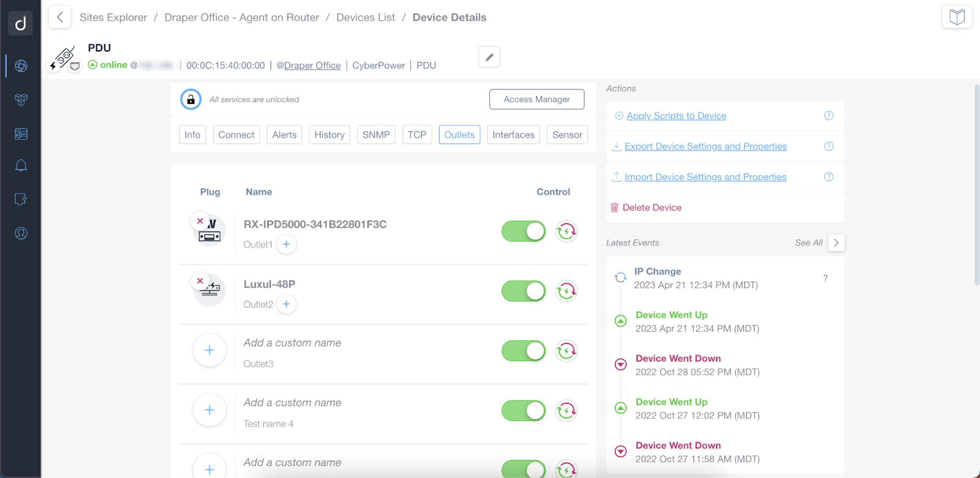Expand Latest Events with the chevron
The image size is (980, 478).
(836, 242)
